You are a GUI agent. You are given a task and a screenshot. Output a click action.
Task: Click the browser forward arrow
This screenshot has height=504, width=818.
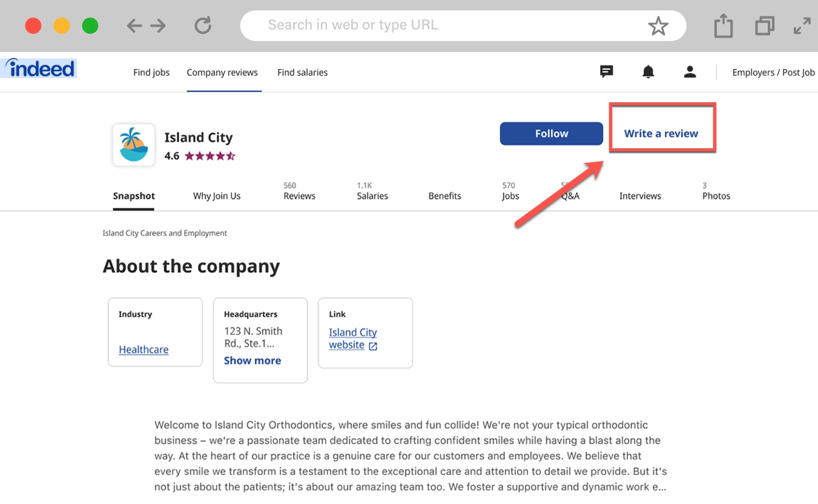click(158, 25)
